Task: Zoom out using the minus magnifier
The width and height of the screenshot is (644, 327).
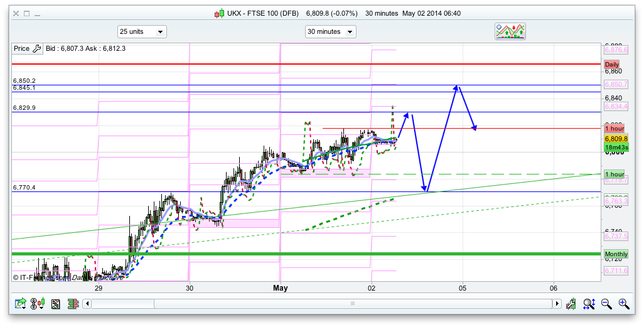Action: (x=606, y=304)
